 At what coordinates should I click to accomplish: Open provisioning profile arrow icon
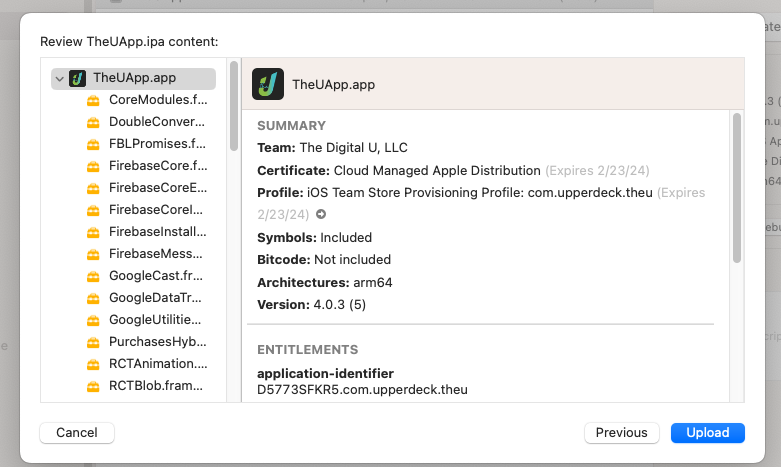(x=320, y=215)
